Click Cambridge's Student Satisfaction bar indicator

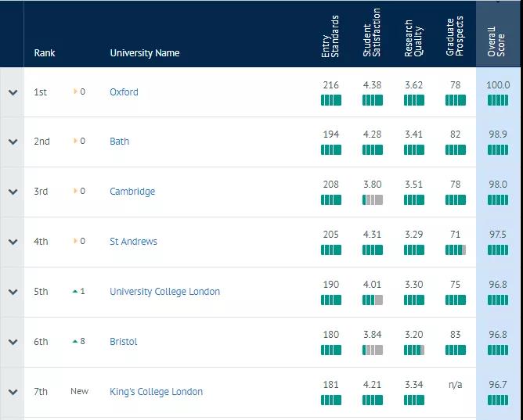[373, 200]
